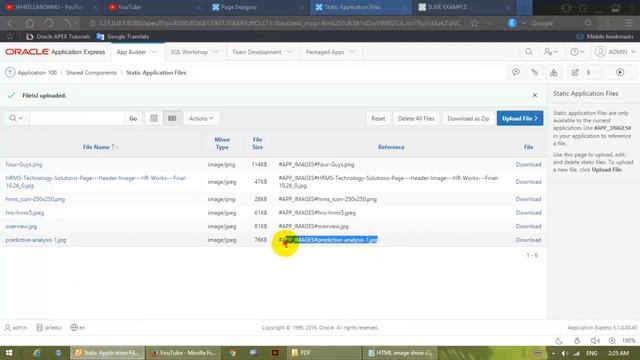Screen dimensions: 640x360
Task: Open the Four-Guys.png file link
Action: (24, 164)
